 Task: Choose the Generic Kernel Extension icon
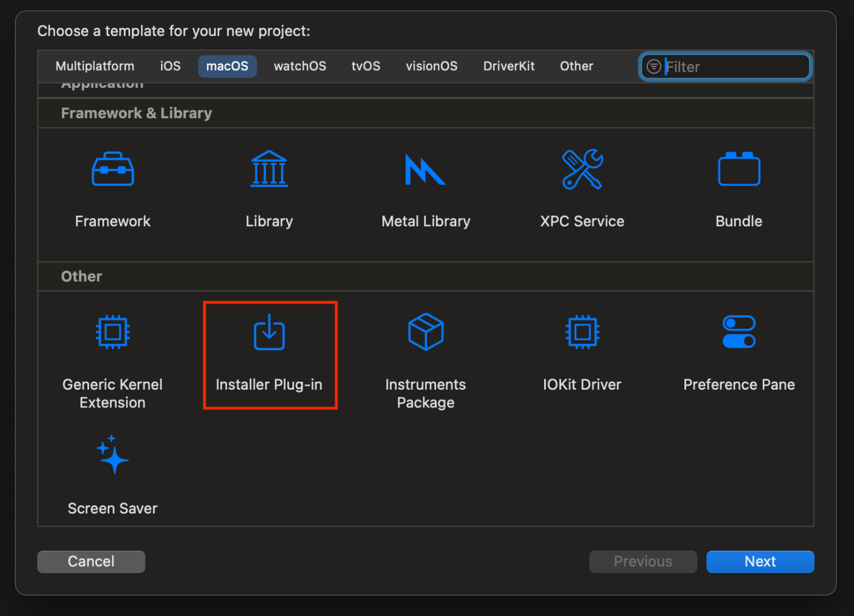(113, 332)
